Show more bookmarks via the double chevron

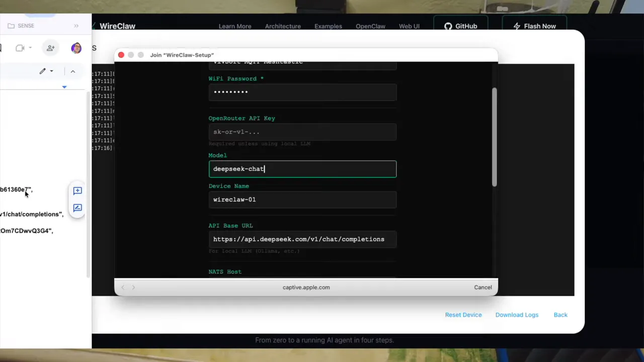(76, 26)
